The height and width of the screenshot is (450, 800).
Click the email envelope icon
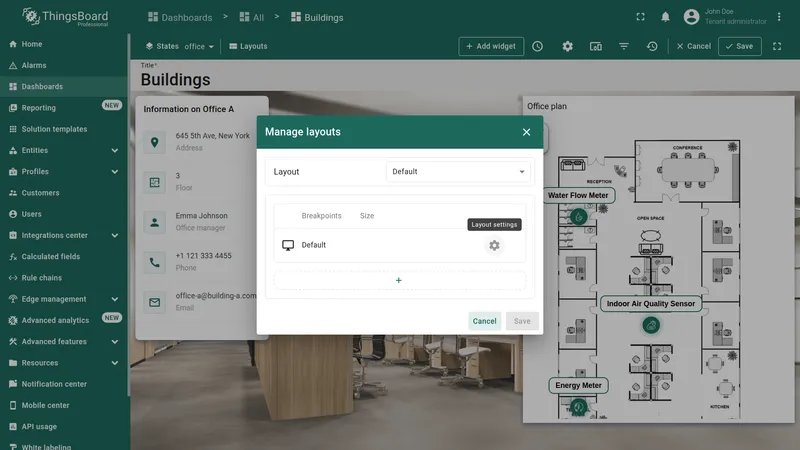click(x=155, y=302)
